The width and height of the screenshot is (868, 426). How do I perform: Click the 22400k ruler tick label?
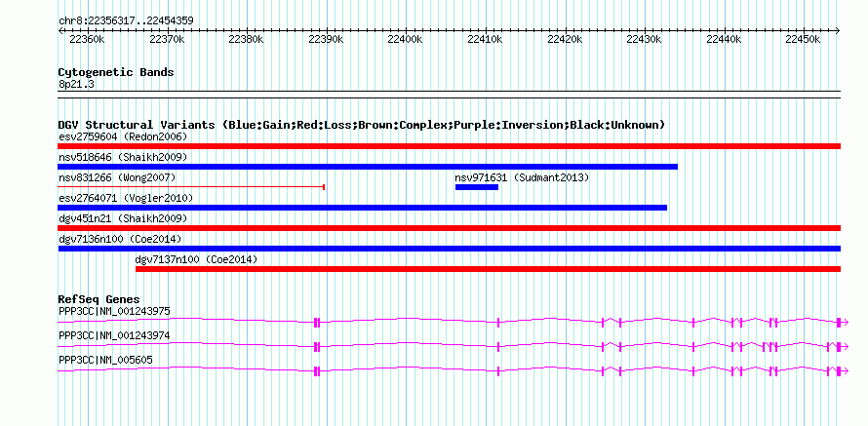406,40
